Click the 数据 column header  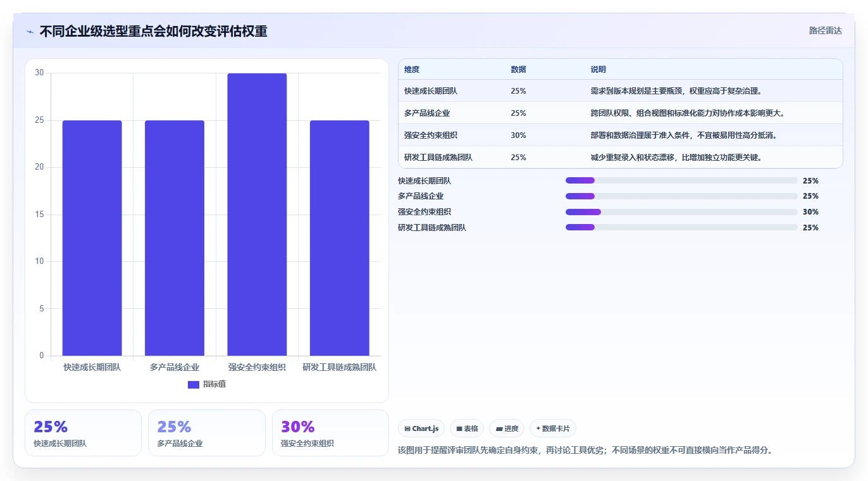tap(518, 70)
